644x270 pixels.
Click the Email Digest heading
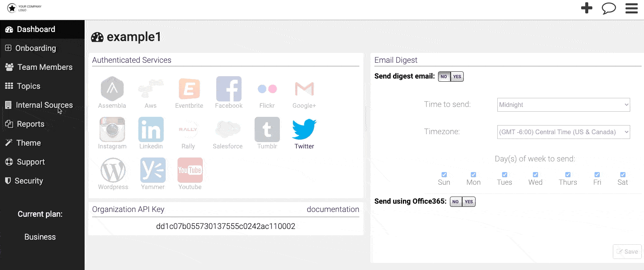pos(396,60)
